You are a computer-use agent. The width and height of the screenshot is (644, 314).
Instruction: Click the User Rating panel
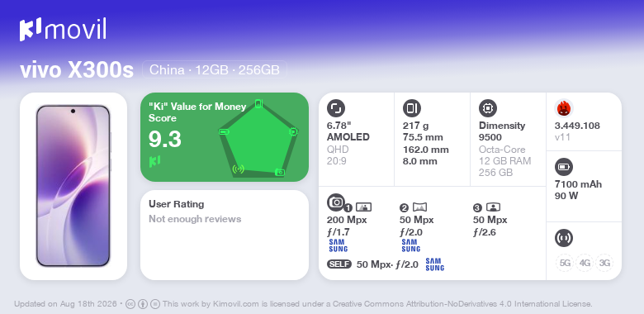click(x=225, y=235)
